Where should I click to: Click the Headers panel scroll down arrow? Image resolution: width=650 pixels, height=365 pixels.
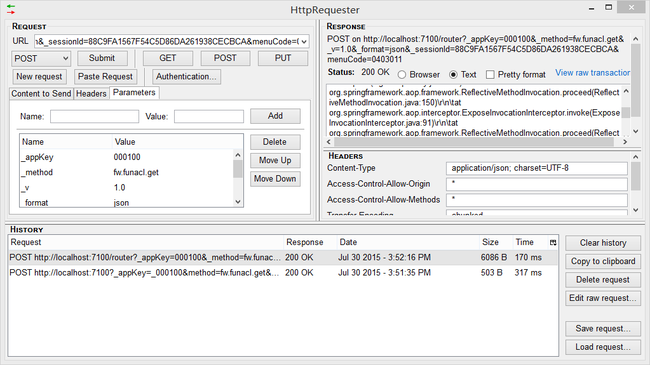(x=635, y=210)
